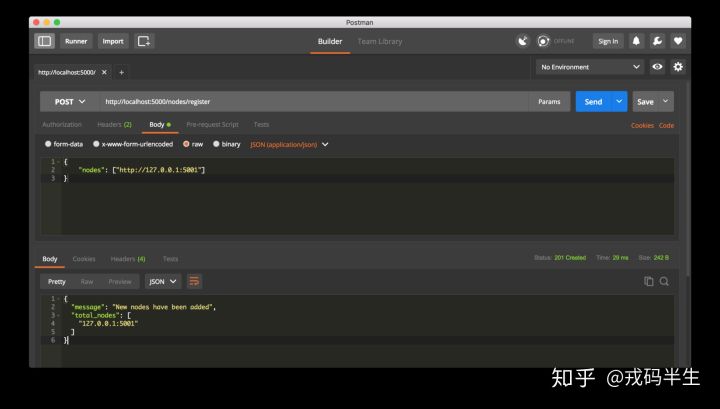Image resolution: width=720 pixels, height=409 pixels.
Task: Open the response Cookies tab
Action: click(84, 259)
